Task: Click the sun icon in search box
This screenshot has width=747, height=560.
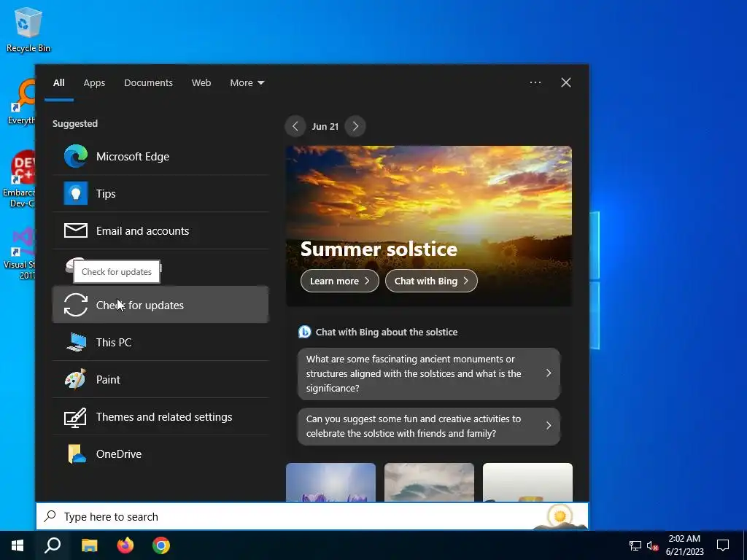Action: point(560,516)
